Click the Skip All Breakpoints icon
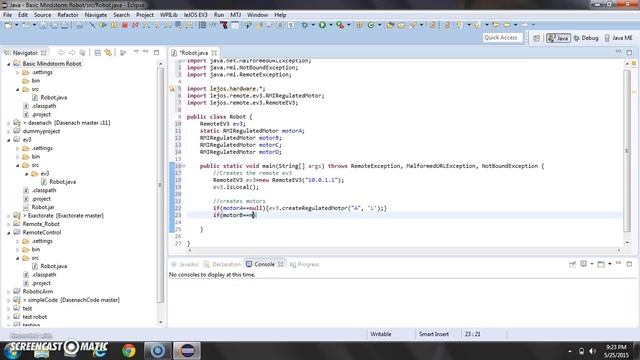The height and width of the screenshot is (360, 640). [x=92, y=25]
